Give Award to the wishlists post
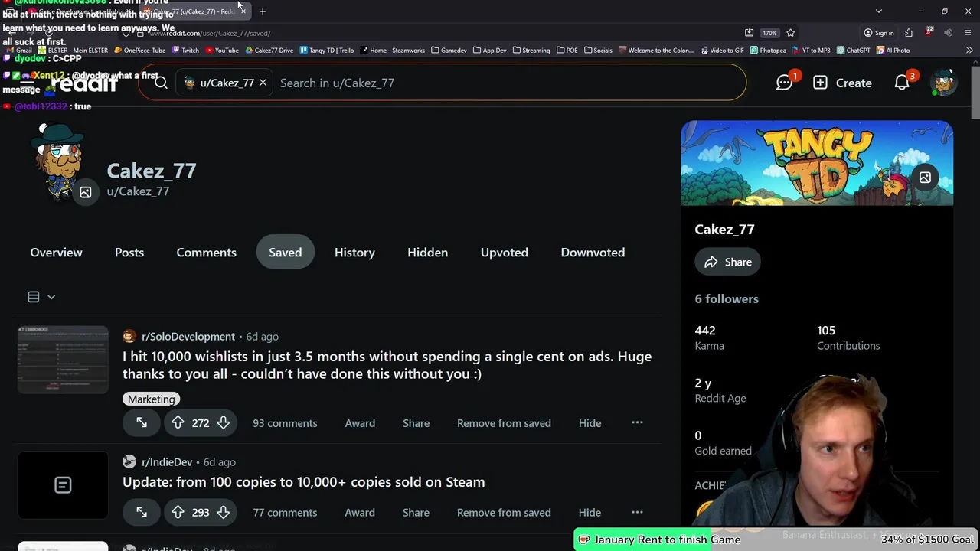Viewport: 980px width, 551px height. [360, 423]
